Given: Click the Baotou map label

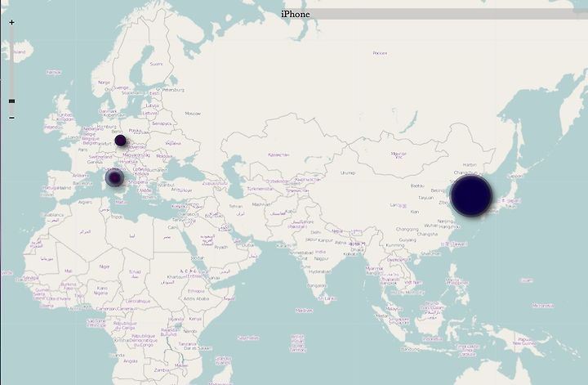Looking at the screenshot, I should click(x=417, y=186).
